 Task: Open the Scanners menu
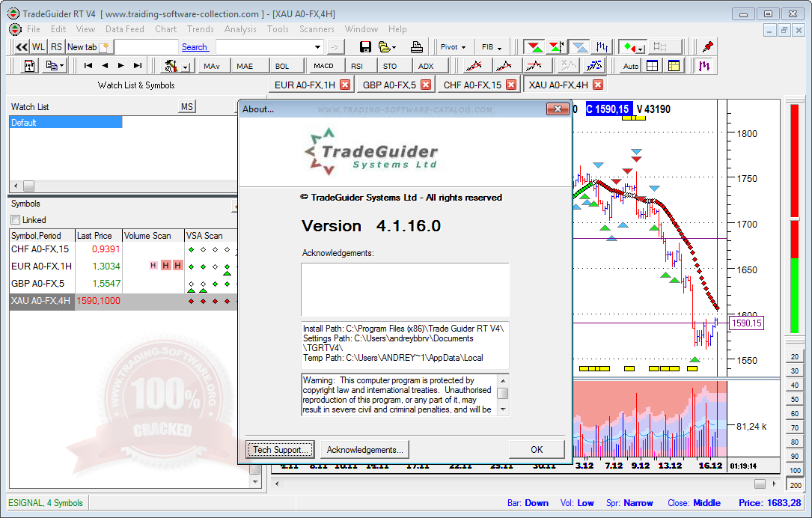pos(317,29)
